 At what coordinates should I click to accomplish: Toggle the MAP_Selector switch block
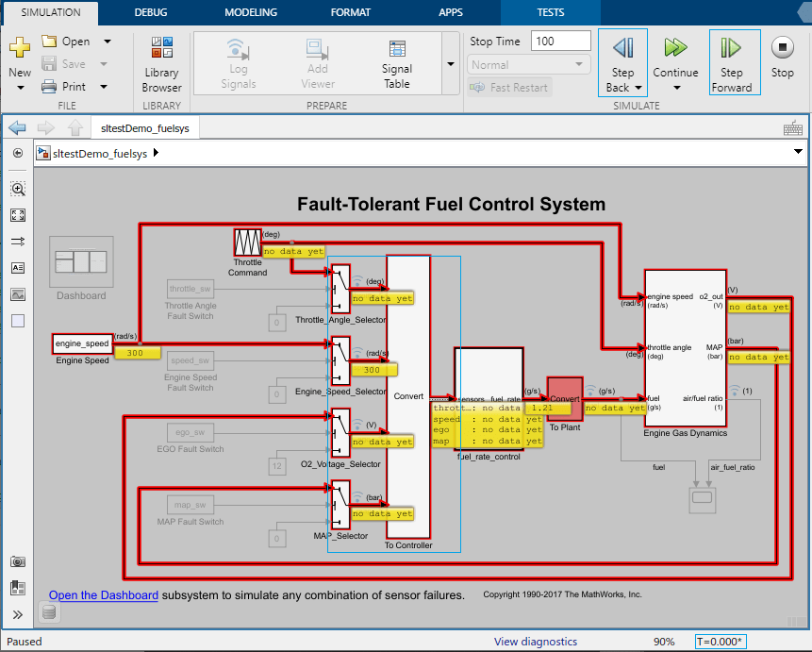340,504
